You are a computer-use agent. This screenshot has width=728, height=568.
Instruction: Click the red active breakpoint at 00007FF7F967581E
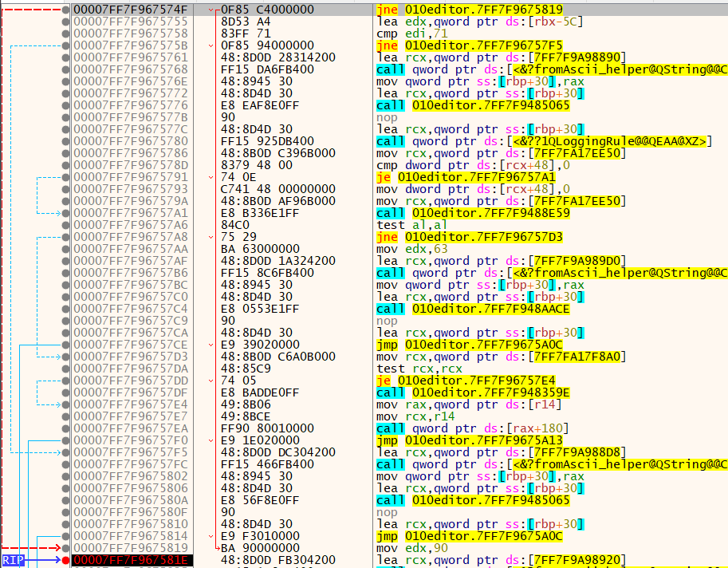click(x=65, y=560)
